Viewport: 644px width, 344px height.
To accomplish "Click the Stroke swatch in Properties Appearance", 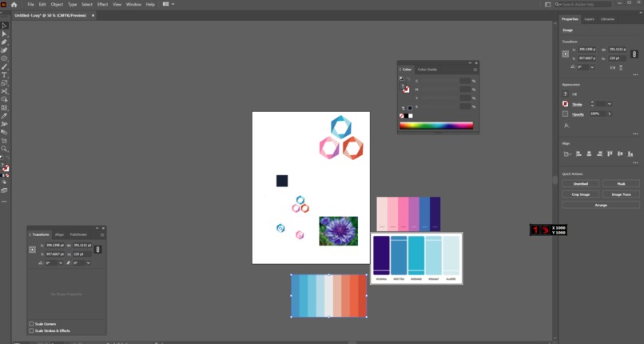I will [566, 104].
